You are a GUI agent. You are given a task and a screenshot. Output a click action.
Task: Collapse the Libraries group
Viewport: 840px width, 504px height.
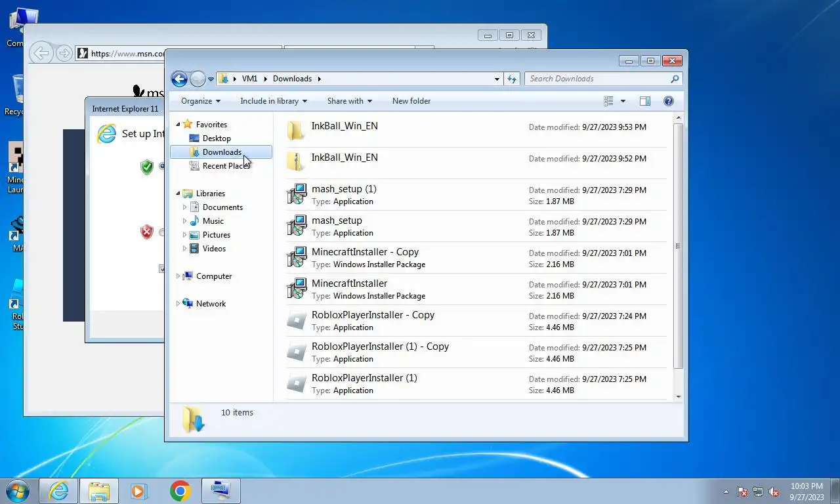coord(178,194)
